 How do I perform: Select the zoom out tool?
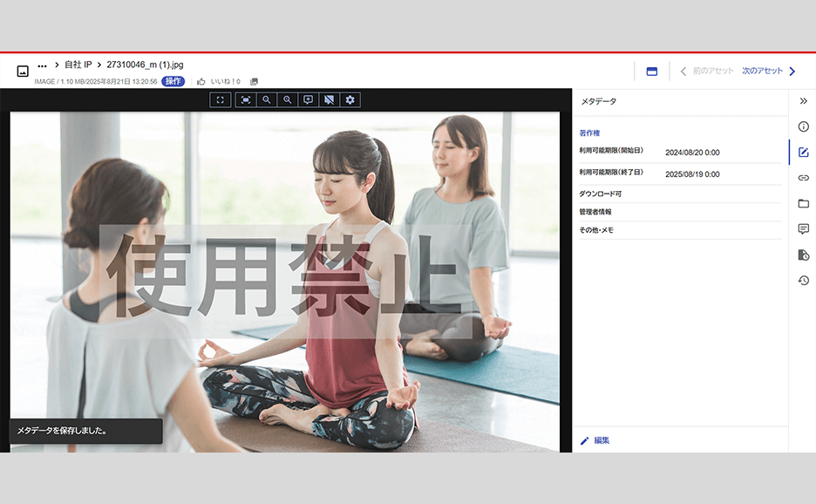coord(288,99)
